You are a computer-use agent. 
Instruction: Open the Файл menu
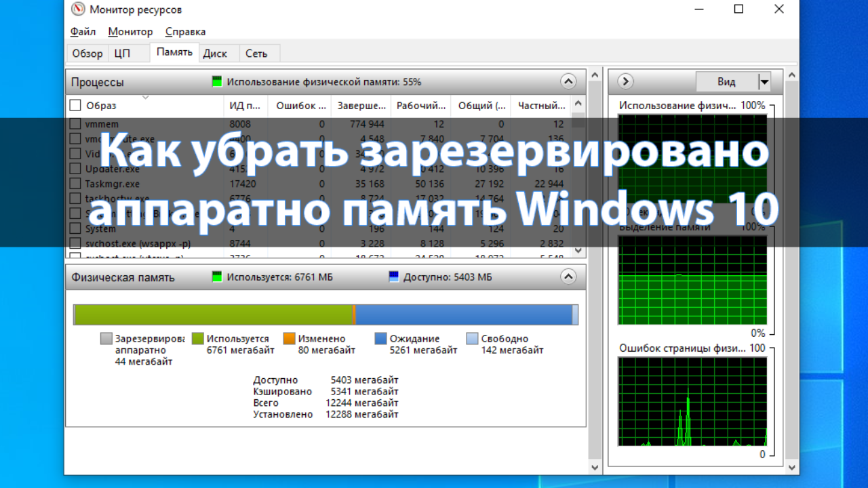point(83,32)
